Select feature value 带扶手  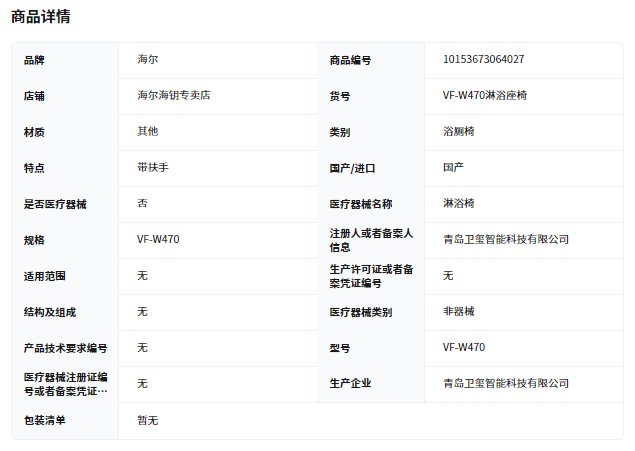coord(153,168)
